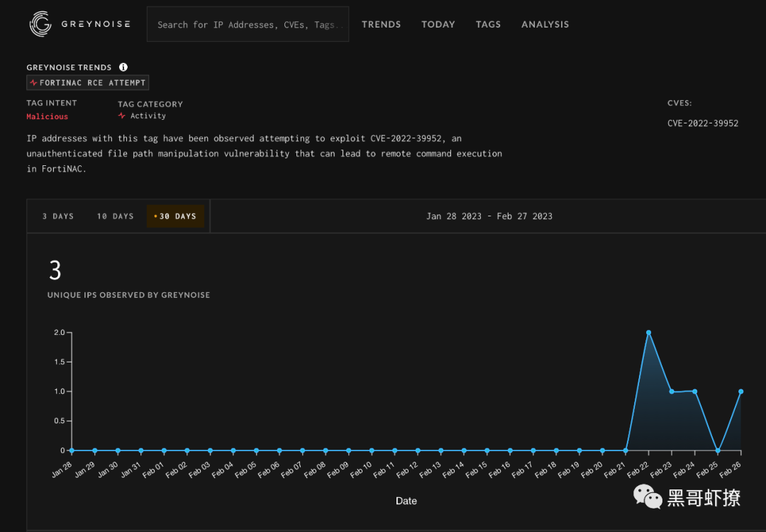Click the Feb 24 data point
The height and width of the screenshot is (532, 766).
pyautogui.click(x=694, y=392)
